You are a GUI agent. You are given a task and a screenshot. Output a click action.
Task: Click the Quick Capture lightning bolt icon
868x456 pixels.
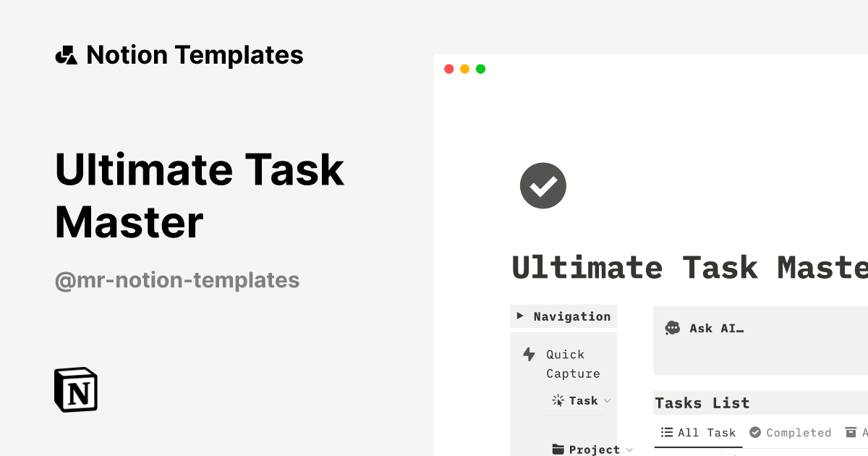click(x=529, y=354)
